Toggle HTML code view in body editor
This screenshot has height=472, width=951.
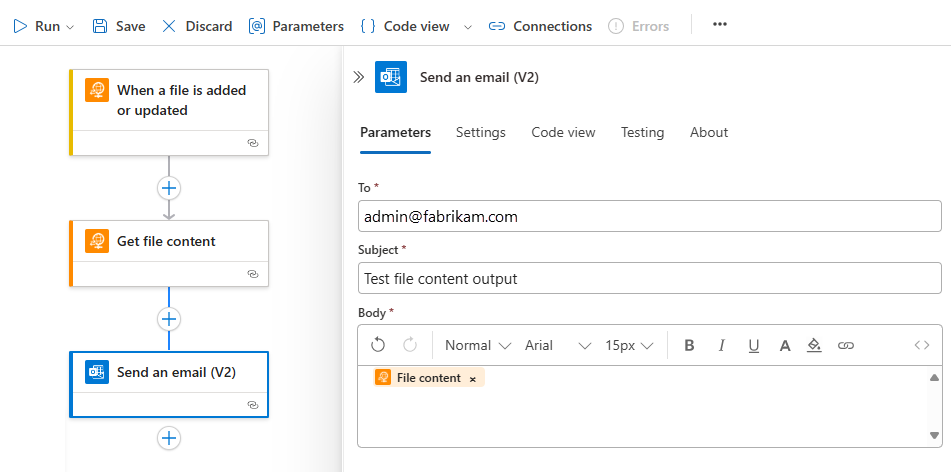pyautogui.click(x=921, y=345)
